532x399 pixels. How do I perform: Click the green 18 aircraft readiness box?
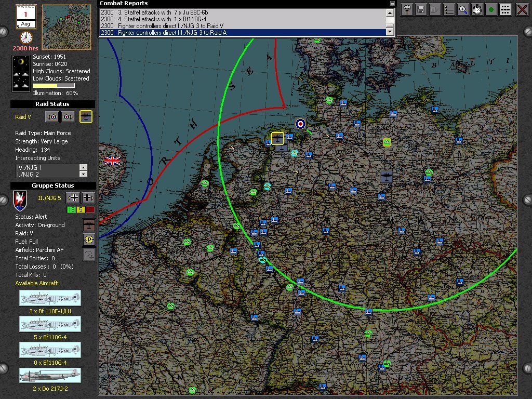point(72,209)
